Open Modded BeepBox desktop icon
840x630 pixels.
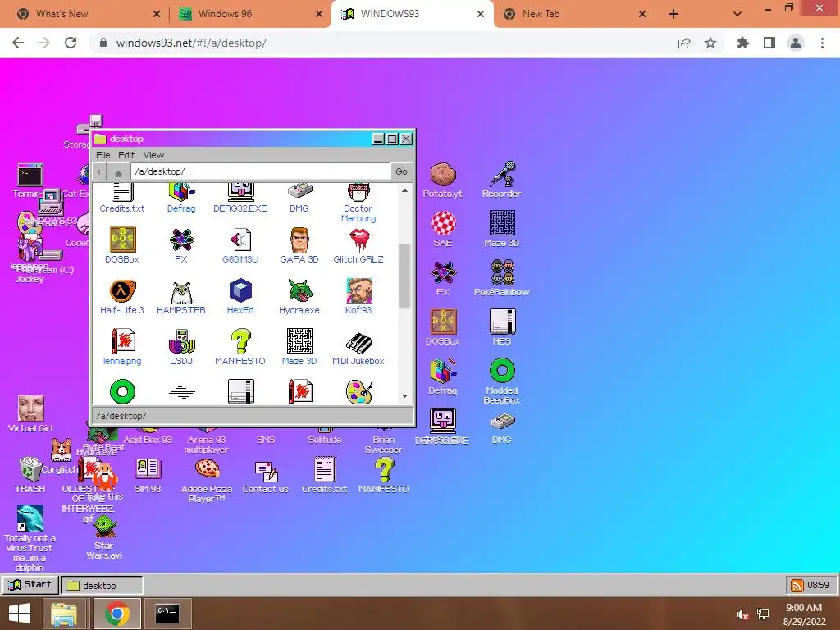(501, 381)
